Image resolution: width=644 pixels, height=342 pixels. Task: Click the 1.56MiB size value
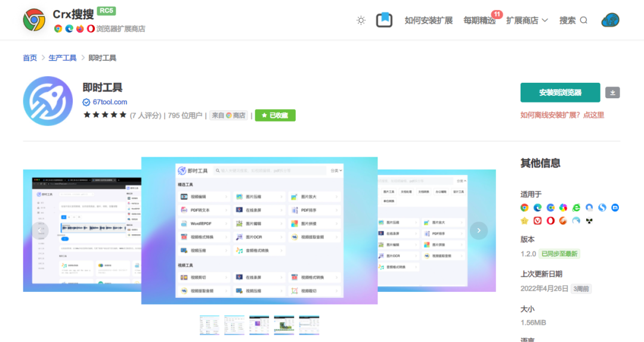tap(533, 323)
